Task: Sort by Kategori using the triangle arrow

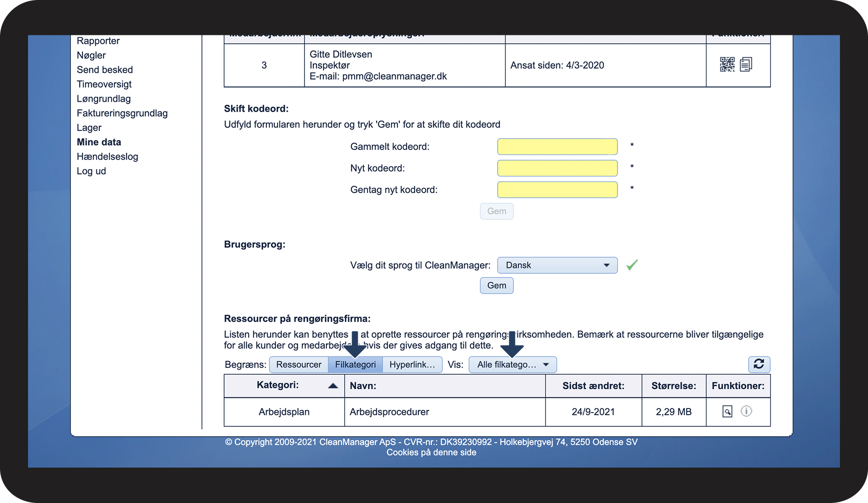Action: pyautogui.click(x=333, y=385)
